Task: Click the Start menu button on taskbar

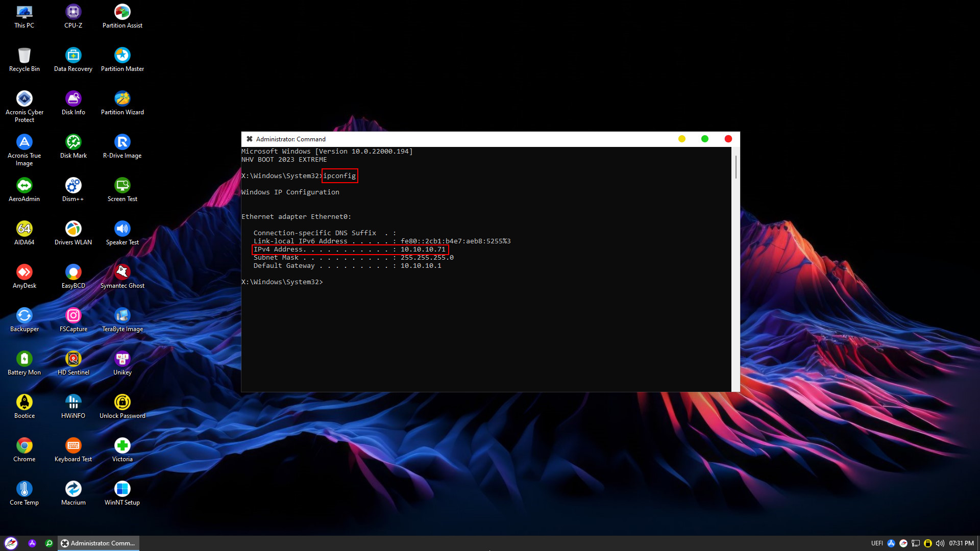Action: [11, 543]
